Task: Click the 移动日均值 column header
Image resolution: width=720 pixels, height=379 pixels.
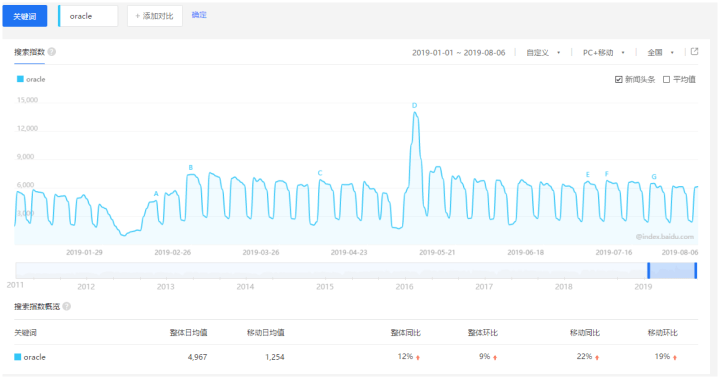Action: [265, 333]
